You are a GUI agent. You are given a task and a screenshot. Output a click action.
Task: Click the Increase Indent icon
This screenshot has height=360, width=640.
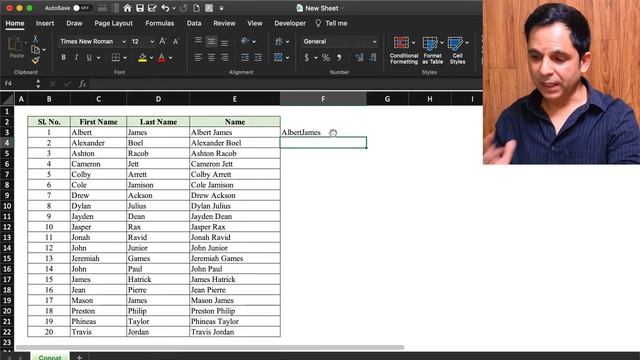[x=258, y=58]
